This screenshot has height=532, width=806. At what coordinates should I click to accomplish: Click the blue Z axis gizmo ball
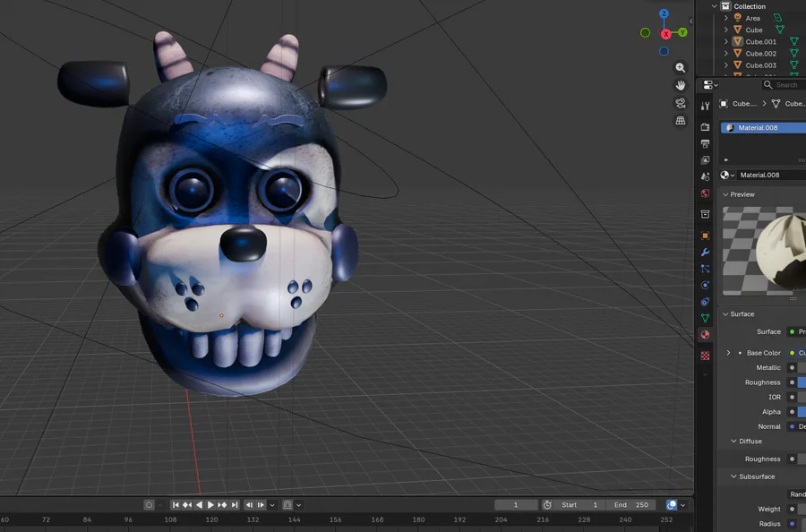(x=665, y=13)
